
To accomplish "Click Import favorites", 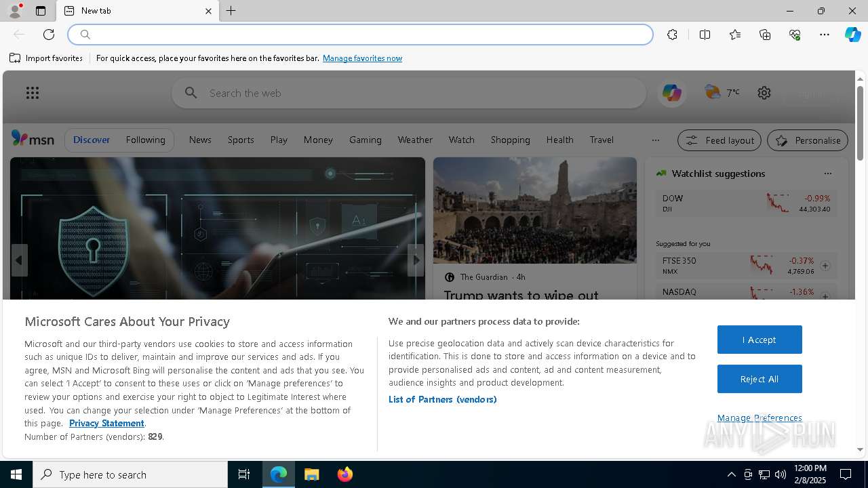I will coord(46,58).
